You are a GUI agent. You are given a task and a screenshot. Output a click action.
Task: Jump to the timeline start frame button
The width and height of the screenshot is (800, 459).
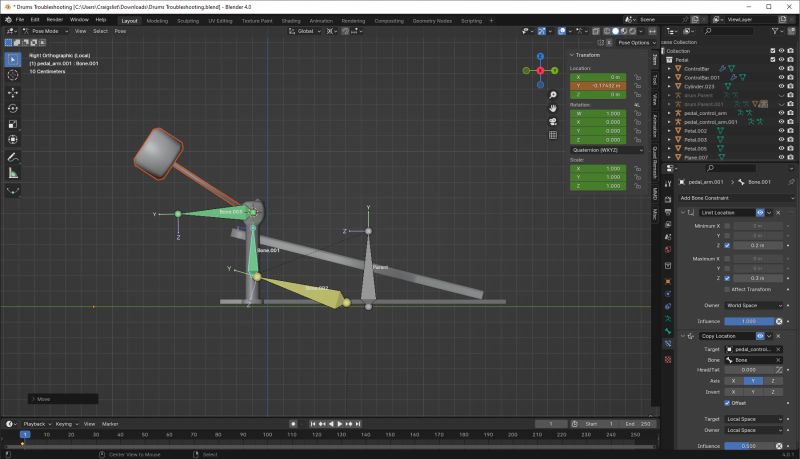(313, 424)
